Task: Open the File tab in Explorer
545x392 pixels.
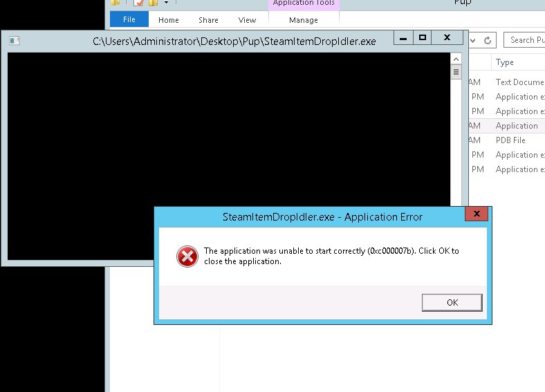Action: pos(129,19)
